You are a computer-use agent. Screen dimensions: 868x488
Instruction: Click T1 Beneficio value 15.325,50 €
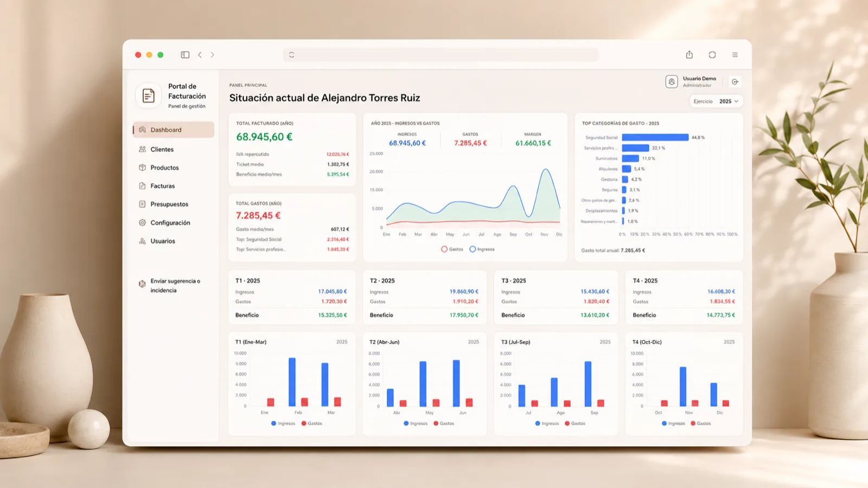pos(333,315)
